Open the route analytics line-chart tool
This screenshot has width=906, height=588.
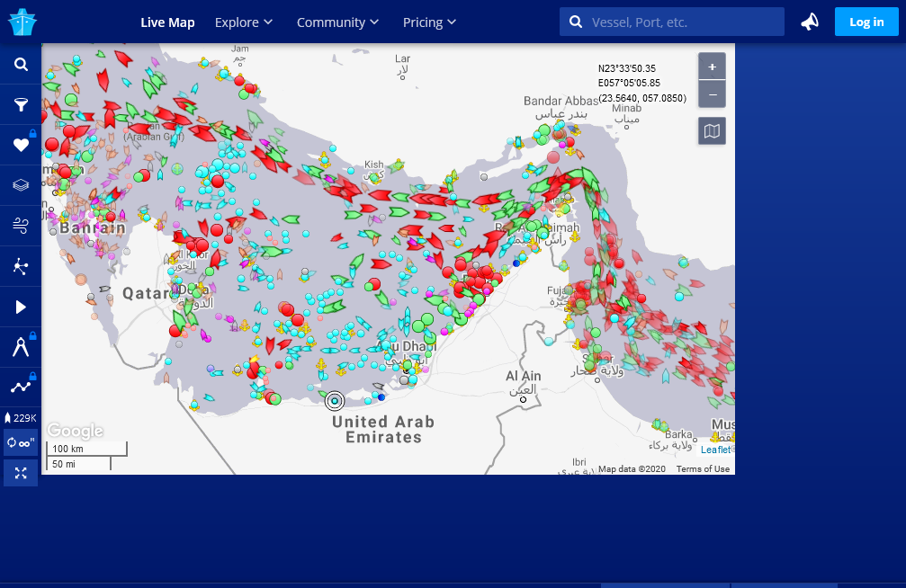[x=21, y=388]
